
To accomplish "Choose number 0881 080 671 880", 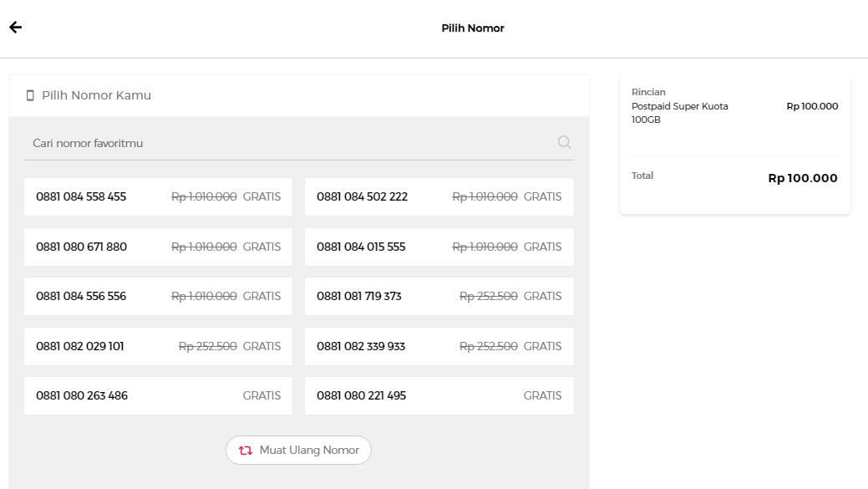I will tap(158, 247).
